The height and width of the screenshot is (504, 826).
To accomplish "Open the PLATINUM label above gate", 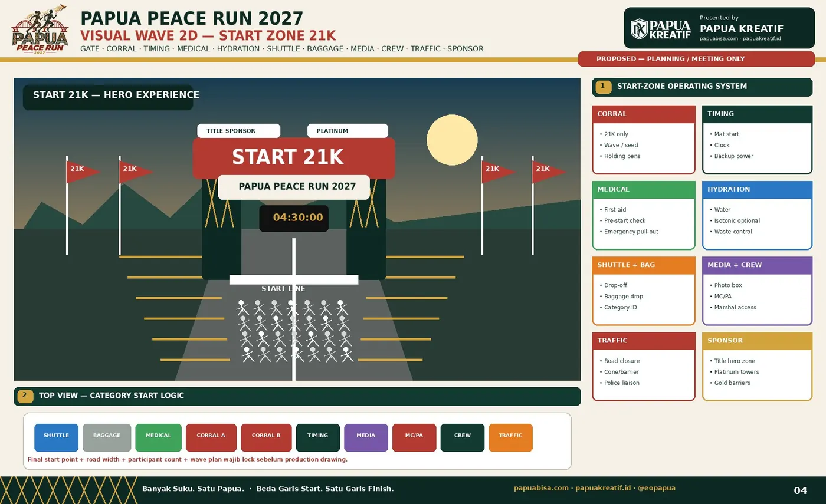I will pyautogui.click(x=348, y=131).
